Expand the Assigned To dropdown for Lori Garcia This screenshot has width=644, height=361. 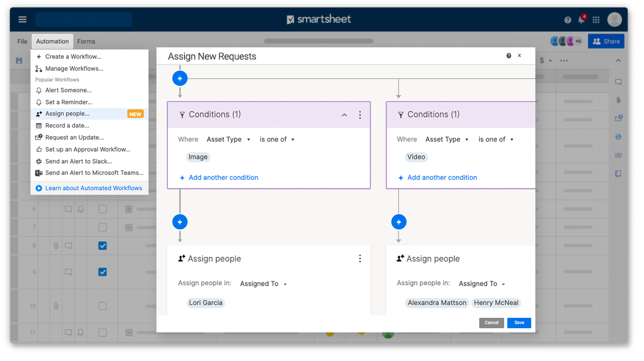(x=264, y=283)
